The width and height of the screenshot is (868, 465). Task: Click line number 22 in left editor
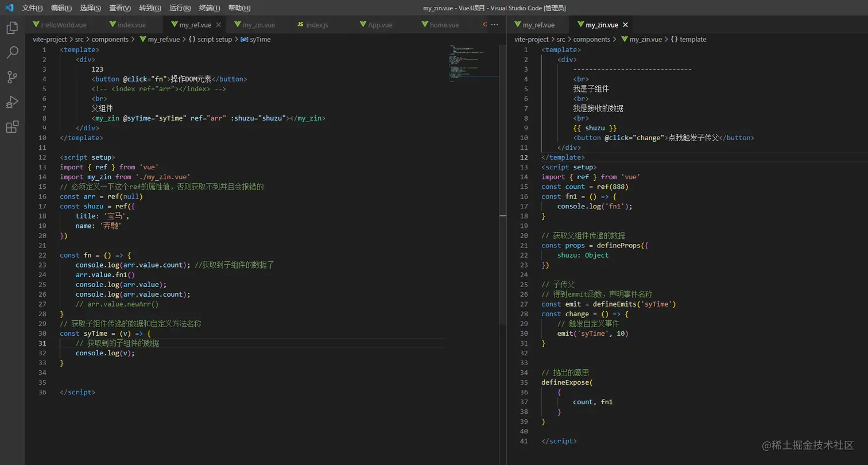(x=42, y=255)
